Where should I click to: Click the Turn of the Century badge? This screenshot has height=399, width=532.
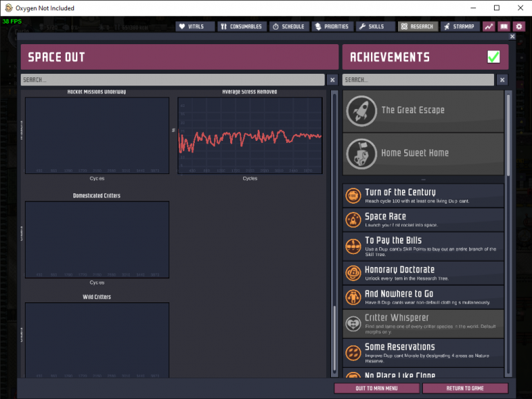[353, 195]
